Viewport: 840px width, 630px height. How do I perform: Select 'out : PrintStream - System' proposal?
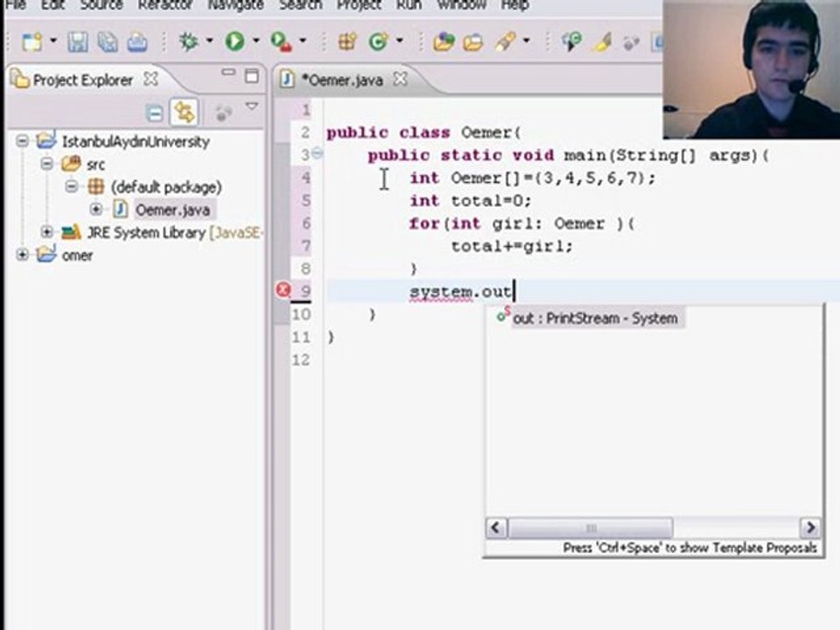point(595,318)
